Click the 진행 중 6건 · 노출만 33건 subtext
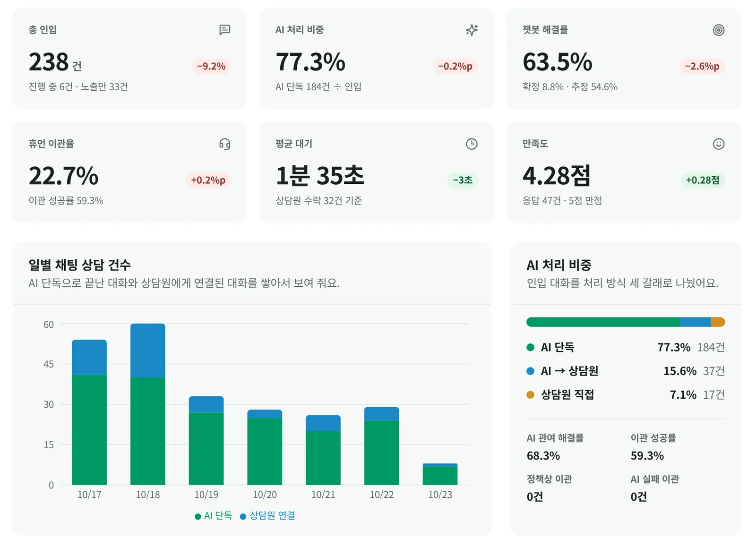Image resolution: width=756 pixels, height=538 pixels. point(78,87)
